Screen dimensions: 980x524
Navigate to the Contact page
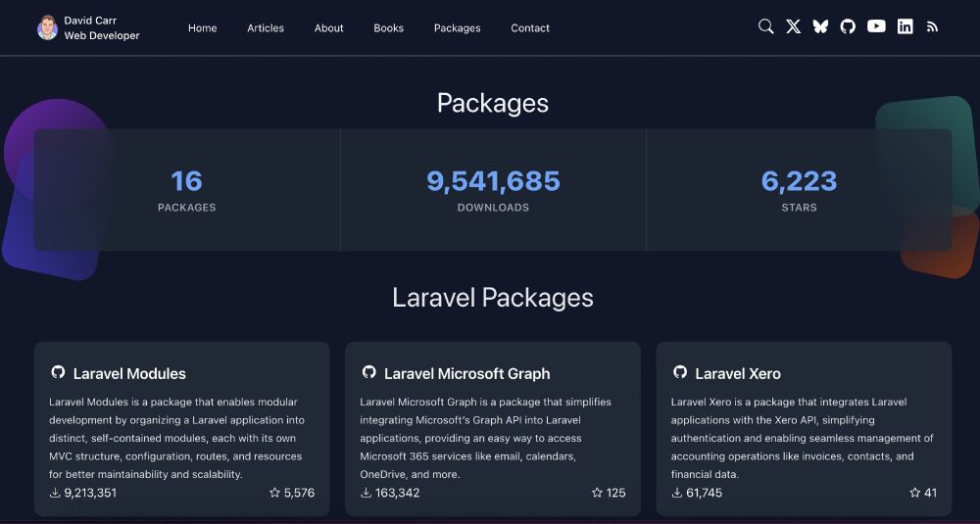point(530,28)
